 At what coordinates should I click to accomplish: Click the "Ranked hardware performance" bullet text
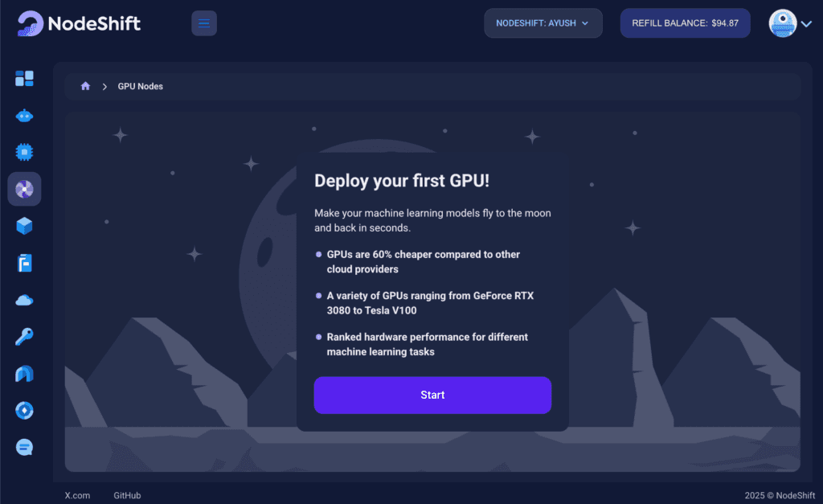pos(428,344)
